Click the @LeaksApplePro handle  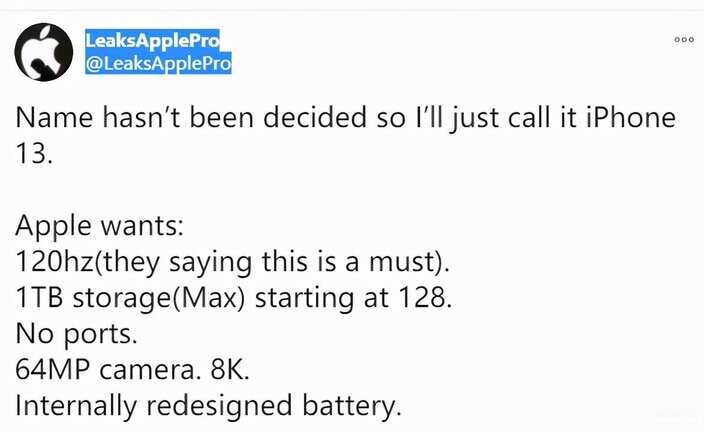(159, 63)
